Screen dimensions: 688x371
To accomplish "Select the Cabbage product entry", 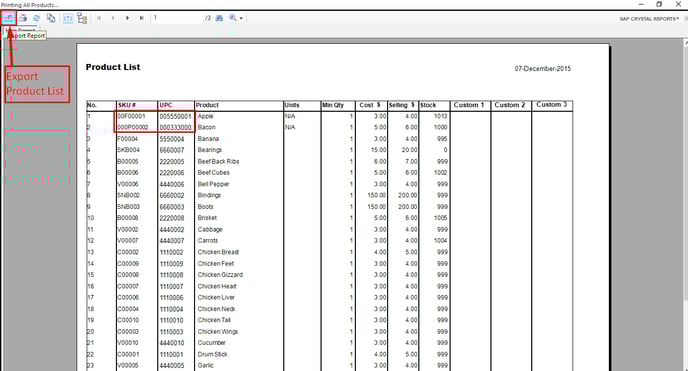I will coord(210,229).
